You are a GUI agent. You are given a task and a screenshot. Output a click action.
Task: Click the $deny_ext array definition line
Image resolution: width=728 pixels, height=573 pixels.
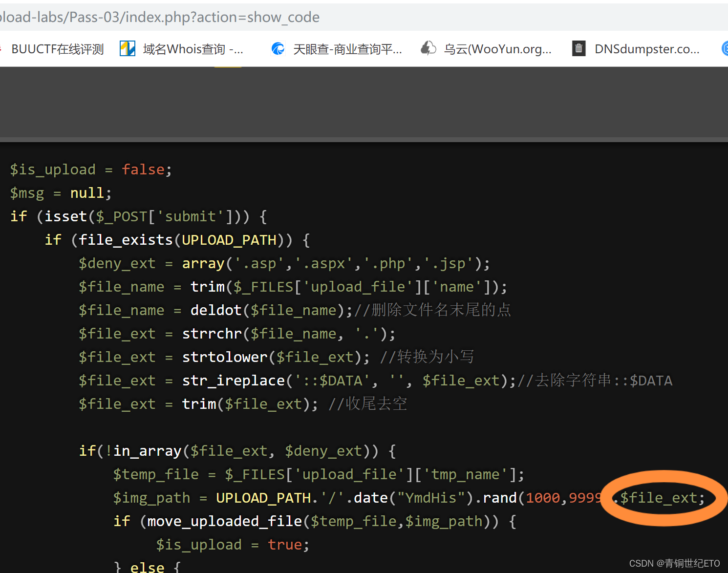tap(284, 263)
